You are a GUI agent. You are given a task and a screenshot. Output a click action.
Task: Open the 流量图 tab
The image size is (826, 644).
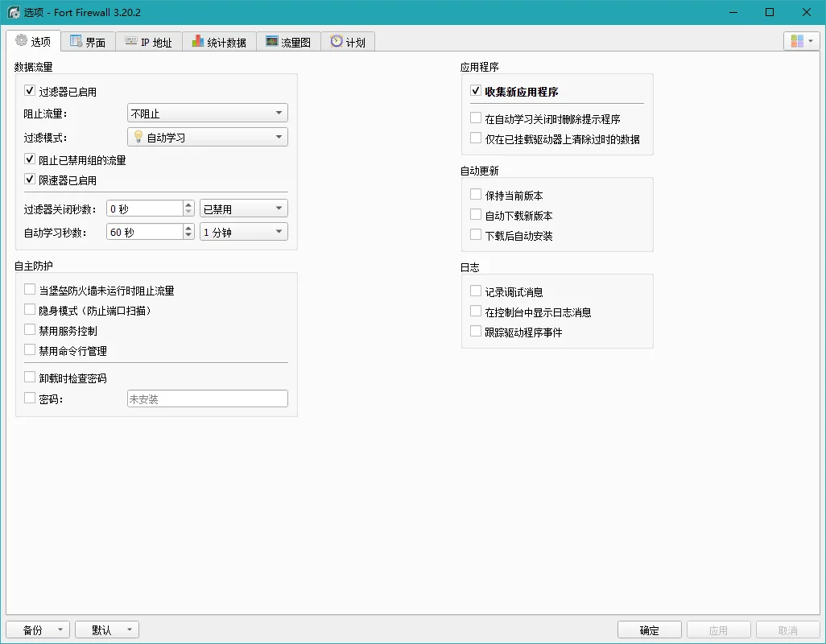(288, 42)
